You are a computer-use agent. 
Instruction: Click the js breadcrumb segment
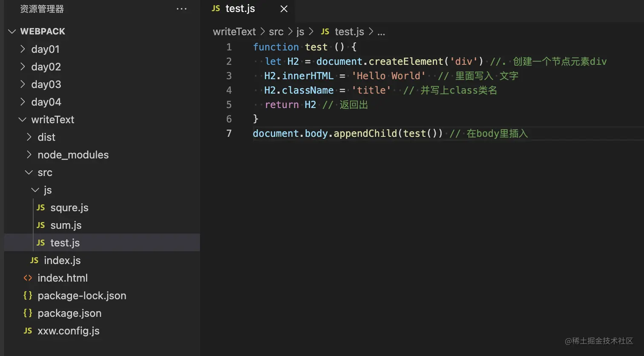300,32
